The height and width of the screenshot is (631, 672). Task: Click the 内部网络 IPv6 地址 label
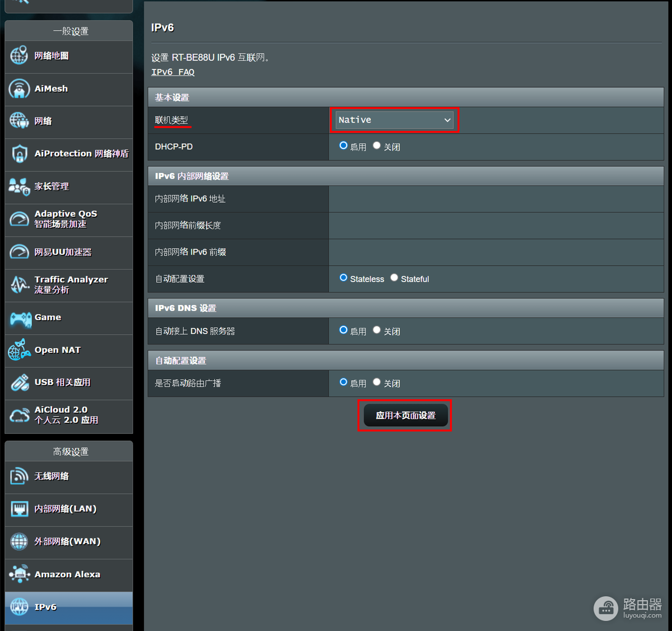click(190, 199)
